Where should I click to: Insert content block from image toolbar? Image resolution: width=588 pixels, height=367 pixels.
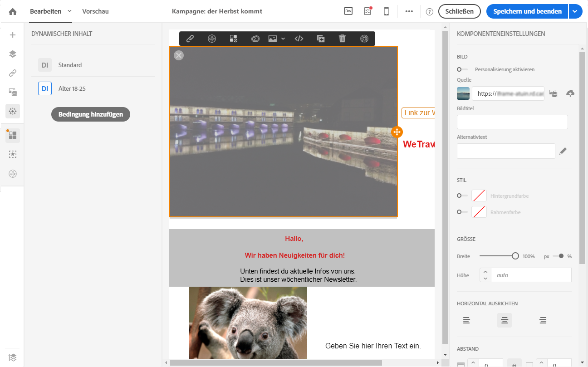(x=234, y=39)
